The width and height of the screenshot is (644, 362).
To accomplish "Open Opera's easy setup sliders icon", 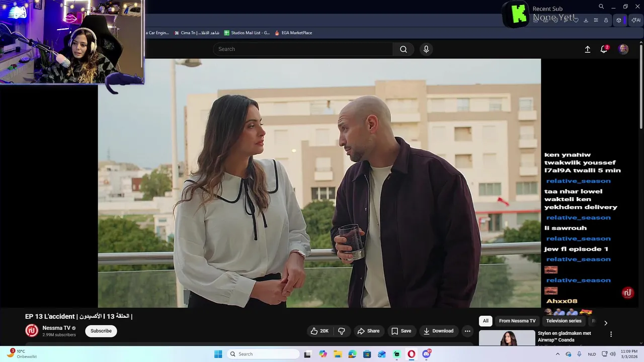I will click(x=596, y=20).
